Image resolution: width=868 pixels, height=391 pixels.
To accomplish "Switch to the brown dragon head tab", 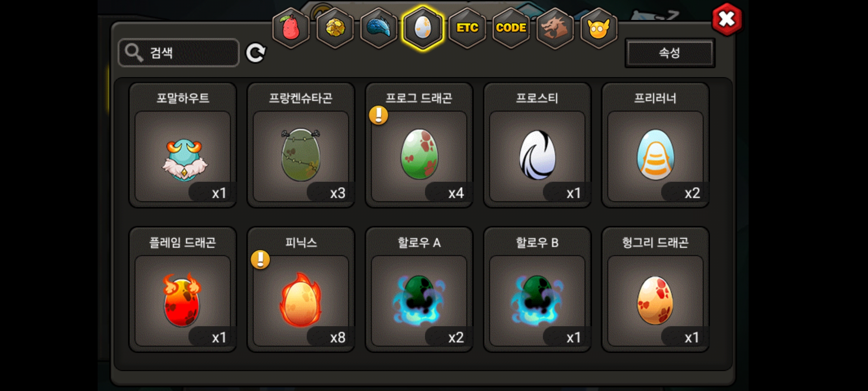I will click(x=555, y=28).
